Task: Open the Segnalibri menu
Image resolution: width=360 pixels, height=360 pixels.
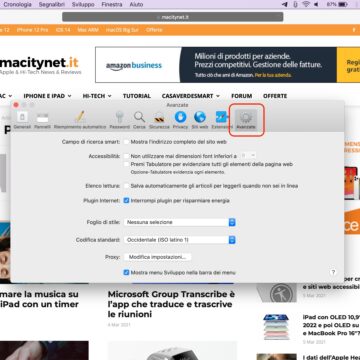Action: pyautogui.click(x=52, y=4)
